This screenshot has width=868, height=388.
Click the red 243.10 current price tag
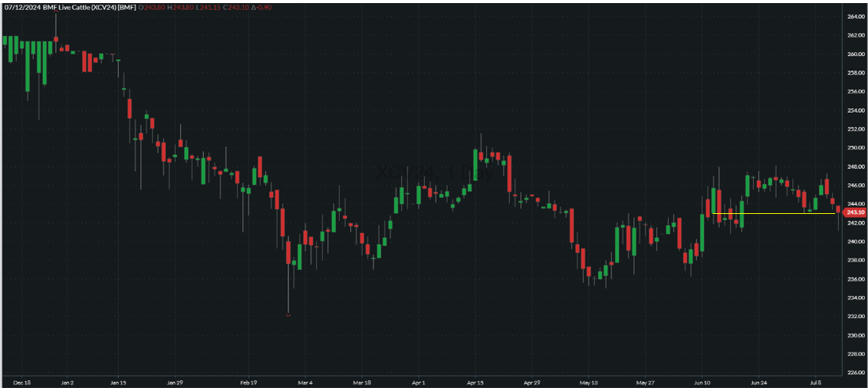pyautogui.click(x=854, y=212)
